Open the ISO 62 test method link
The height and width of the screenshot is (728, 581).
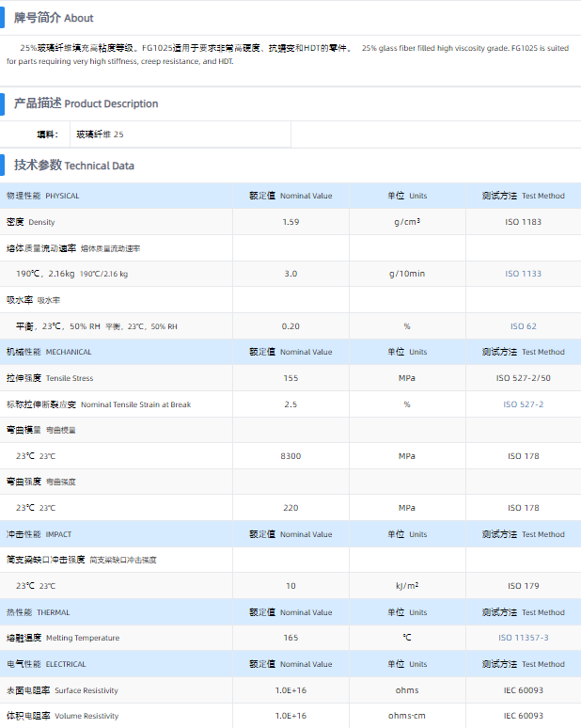[x=524, y=326]
